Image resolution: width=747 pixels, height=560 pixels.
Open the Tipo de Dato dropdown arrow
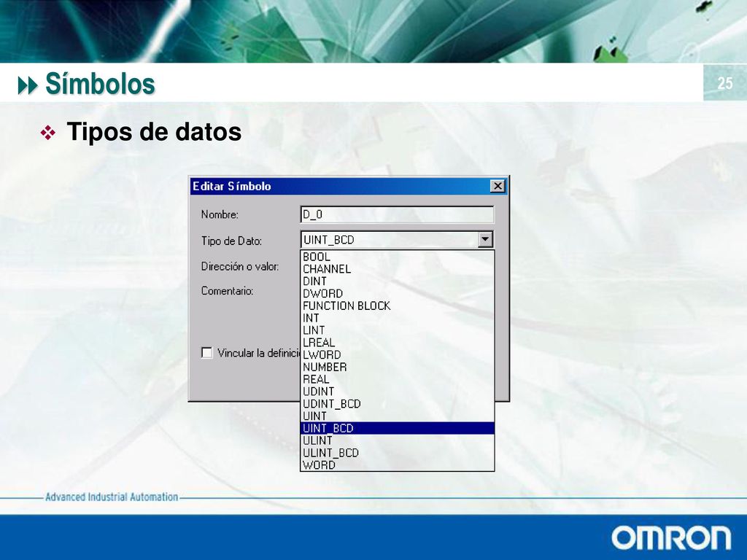pyautogui.click(x=485, y=239)
